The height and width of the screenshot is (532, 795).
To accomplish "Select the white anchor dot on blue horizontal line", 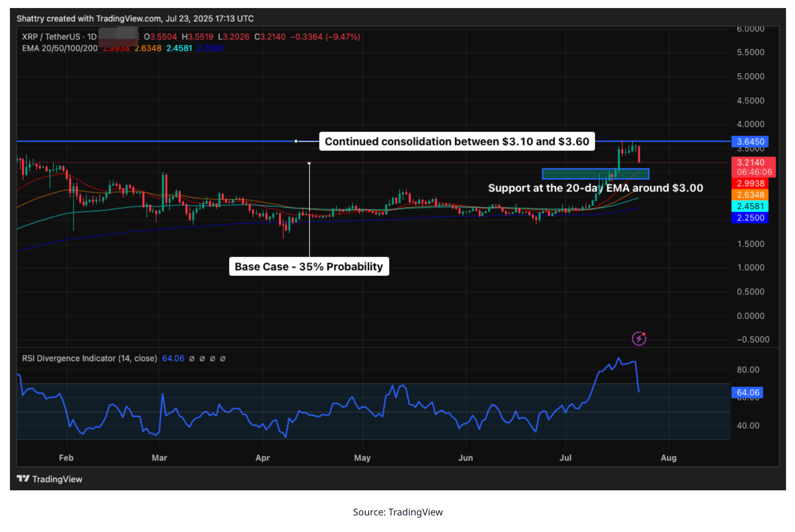I will (296, 141).
